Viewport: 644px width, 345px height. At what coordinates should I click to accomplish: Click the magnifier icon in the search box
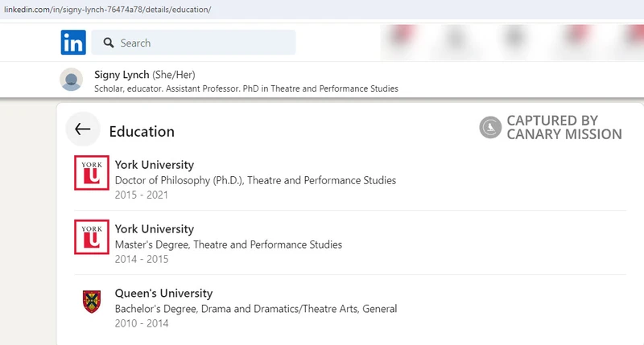pos(106,43)
